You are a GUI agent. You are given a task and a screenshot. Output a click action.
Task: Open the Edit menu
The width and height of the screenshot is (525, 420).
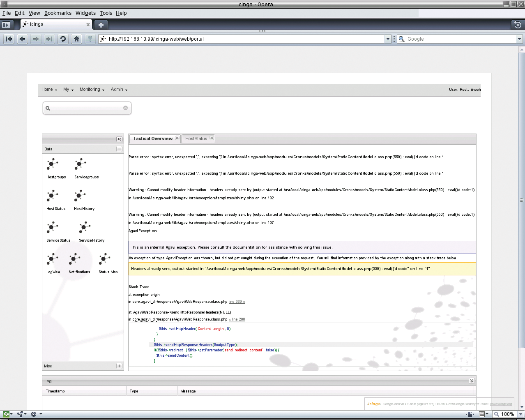point(20,13)
